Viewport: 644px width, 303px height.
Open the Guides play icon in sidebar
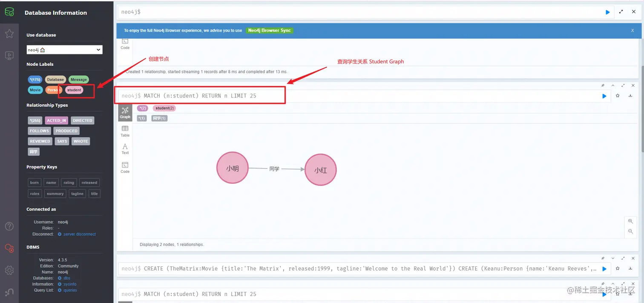pyautogui.click(x=9, y=55)
